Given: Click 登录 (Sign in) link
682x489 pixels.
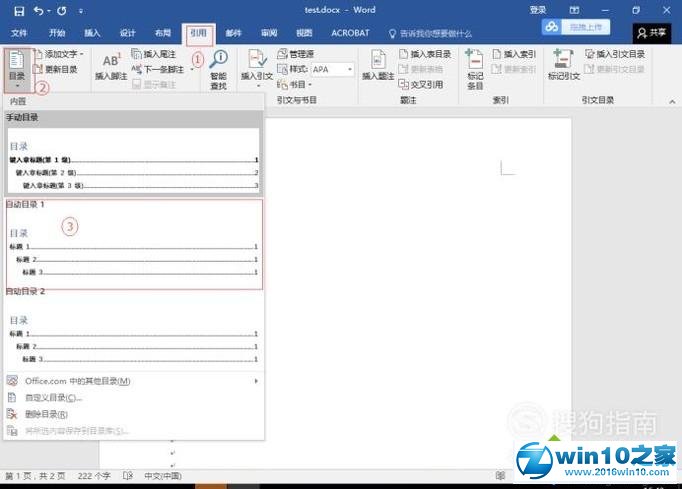Looking at the screenshot, I should 537,10.
